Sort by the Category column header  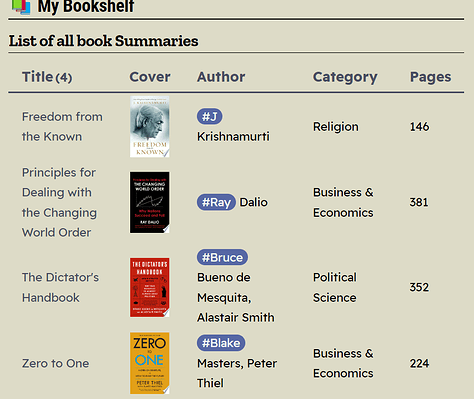click(345, 77)
